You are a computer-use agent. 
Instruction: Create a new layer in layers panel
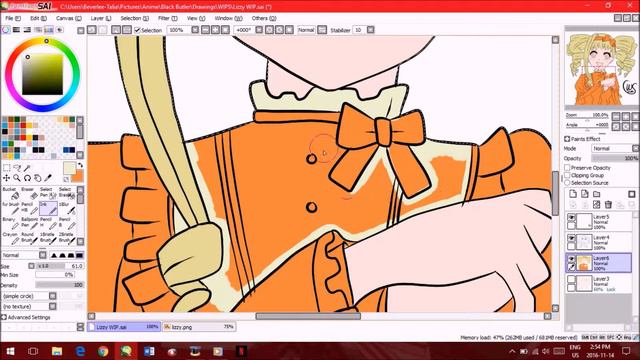(573, 194)
